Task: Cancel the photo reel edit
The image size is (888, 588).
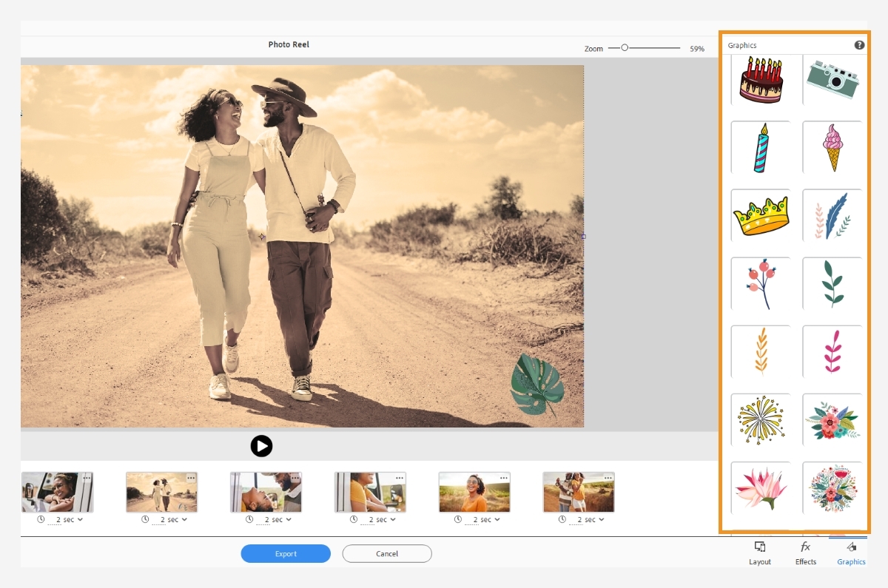Action: (386, 553)
